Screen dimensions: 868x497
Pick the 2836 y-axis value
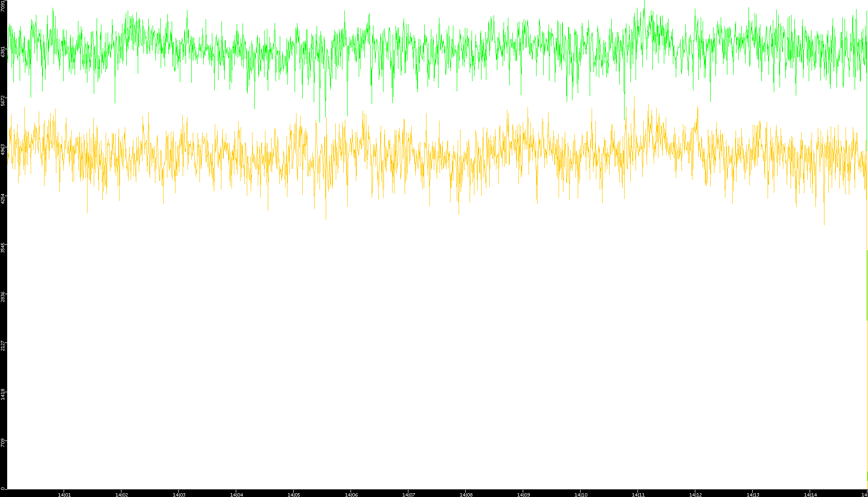3,296
